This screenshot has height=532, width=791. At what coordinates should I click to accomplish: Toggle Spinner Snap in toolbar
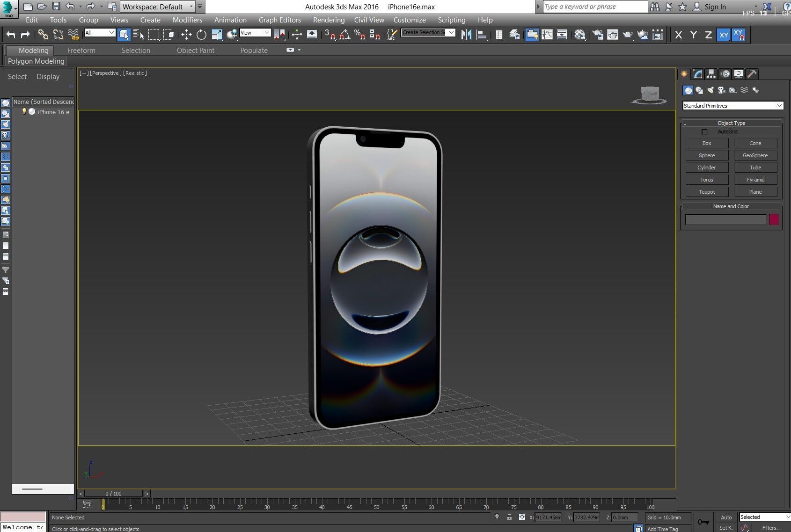click(x=374, y=34)
